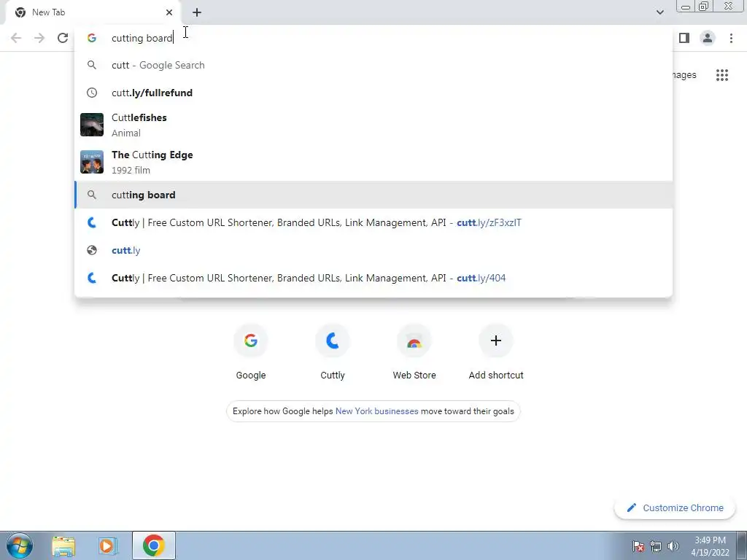Open the tab search dropdown arrow

coord(659,12)
